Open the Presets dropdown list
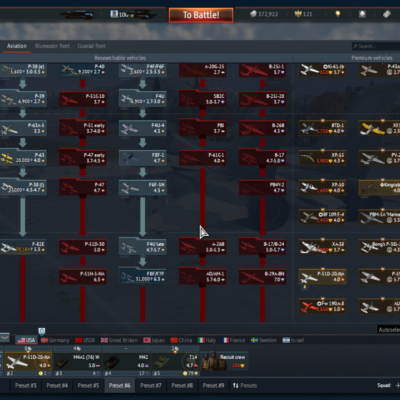The width and height of the screenshot is (400, 400). coord(245,386)
